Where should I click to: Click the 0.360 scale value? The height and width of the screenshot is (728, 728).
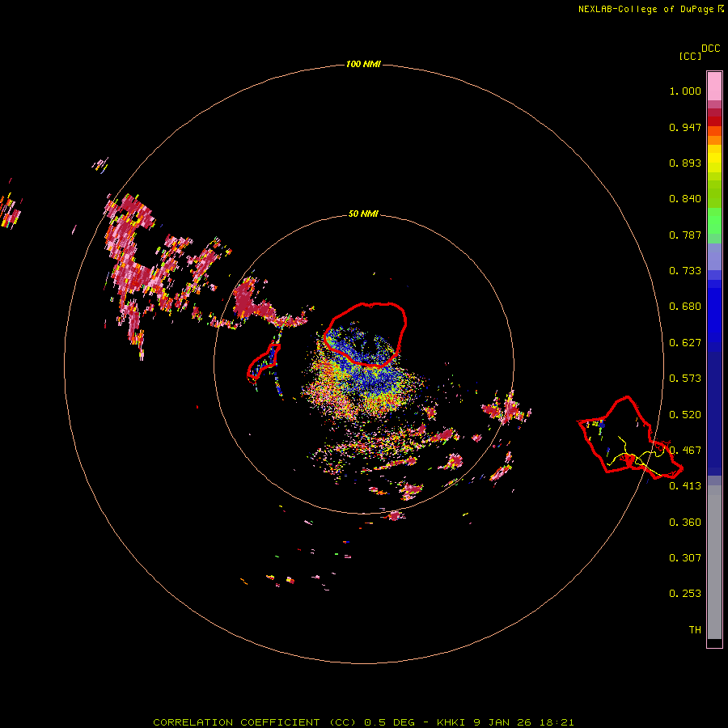[685, 523]
